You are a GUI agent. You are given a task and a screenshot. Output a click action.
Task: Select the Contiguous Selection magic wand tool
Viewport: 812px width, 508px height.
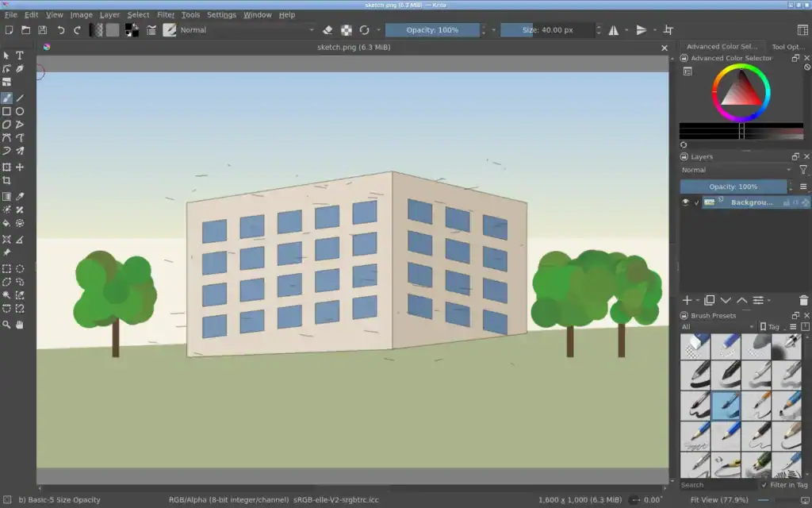tap(6, 295)
